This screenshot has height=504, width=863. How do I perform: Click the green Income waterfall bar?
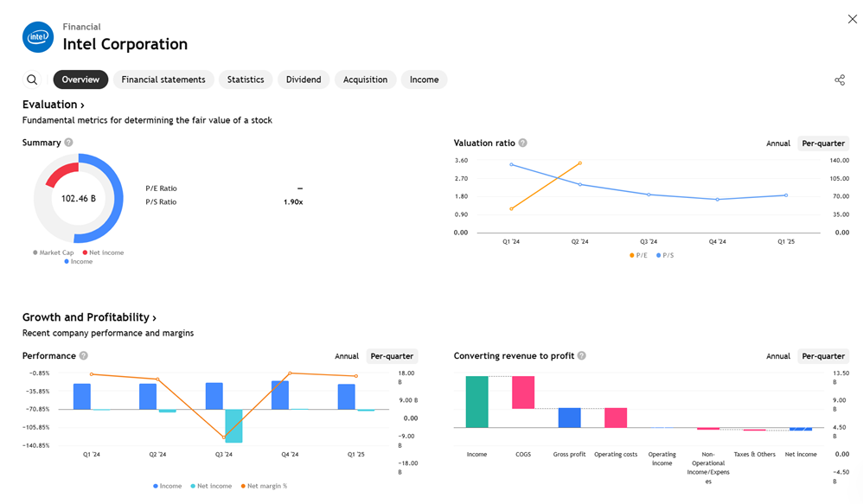476,402
